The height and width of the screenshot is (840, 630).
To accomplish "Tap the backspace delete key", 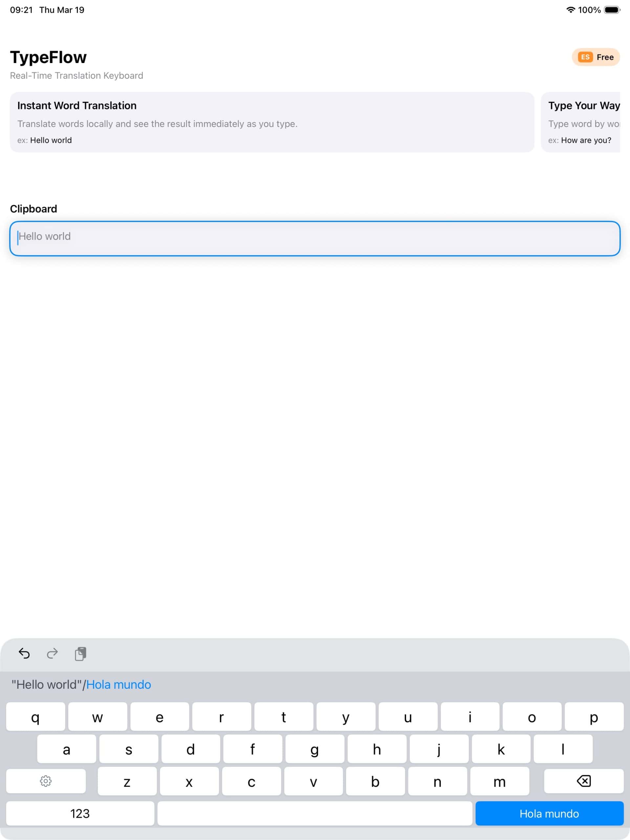I will point(584,781).
